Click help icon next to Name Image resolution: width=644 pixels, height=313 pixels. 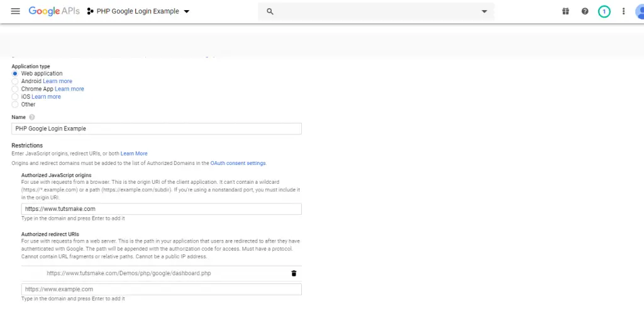point(32,117)
